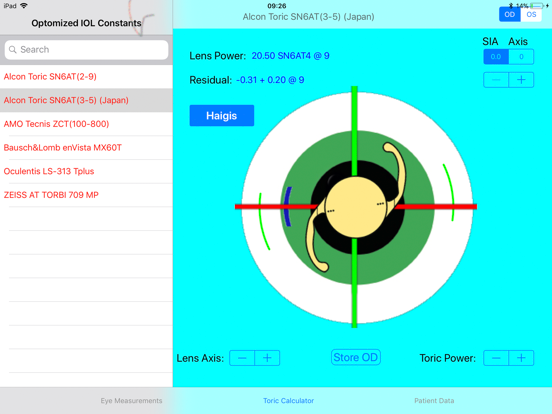
Task: Tap the blue incision marker in diagram
Action: 288,207
